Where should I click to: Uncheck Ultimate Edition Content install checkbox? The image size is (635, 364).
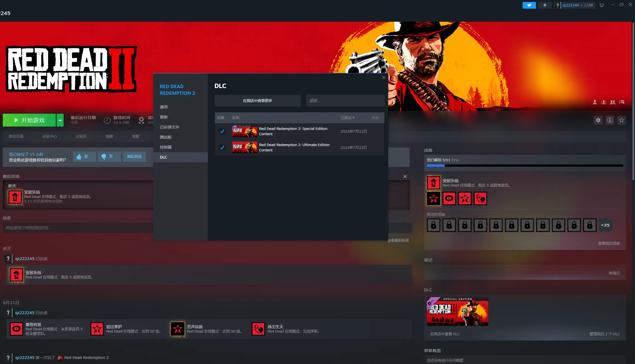click(x=222, y=147)
